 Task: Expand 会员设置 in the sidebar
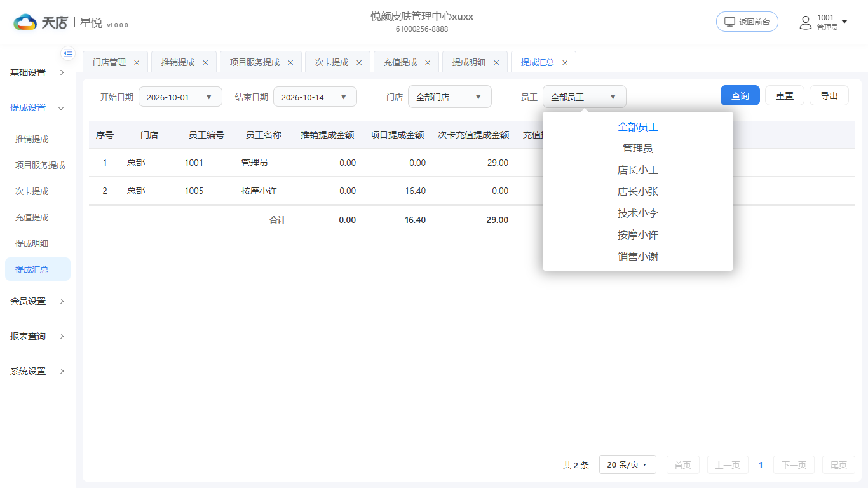coord(37,301)
